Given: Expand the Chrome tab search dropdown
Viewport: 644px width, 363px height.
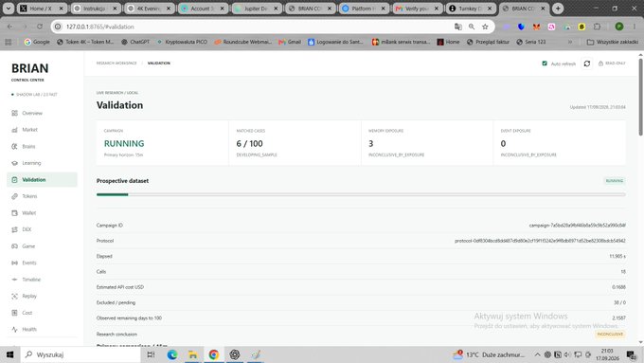Looking at the screenshot, I should point(9,9).
